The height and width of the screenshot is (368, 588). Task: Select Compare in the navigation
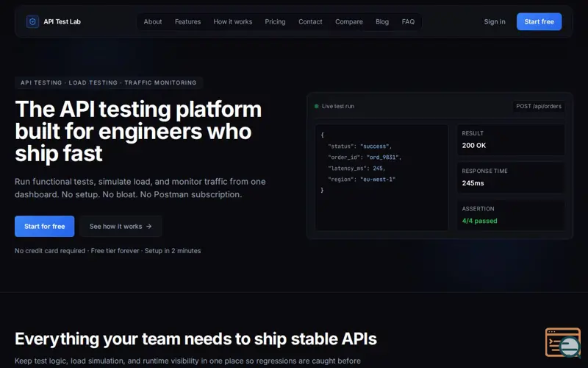tap(348, 22)
